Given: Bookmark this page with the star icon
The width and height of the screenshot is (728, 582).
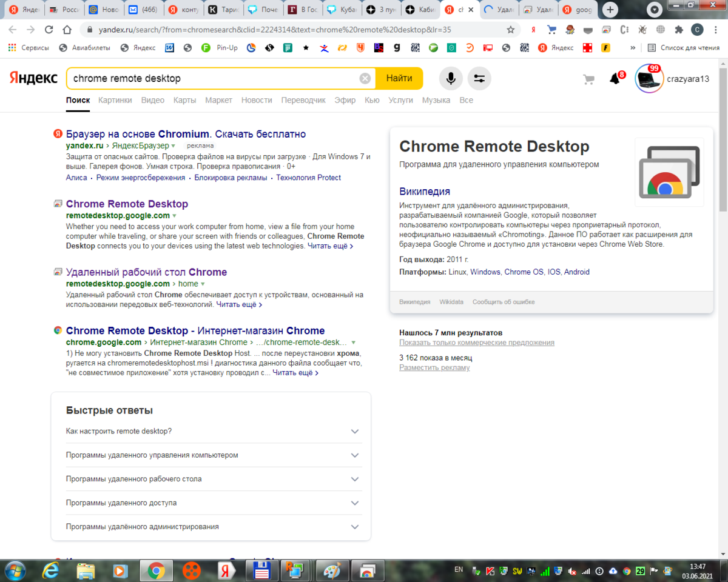Looking at the screenshot, I should [x=511, y=30].
